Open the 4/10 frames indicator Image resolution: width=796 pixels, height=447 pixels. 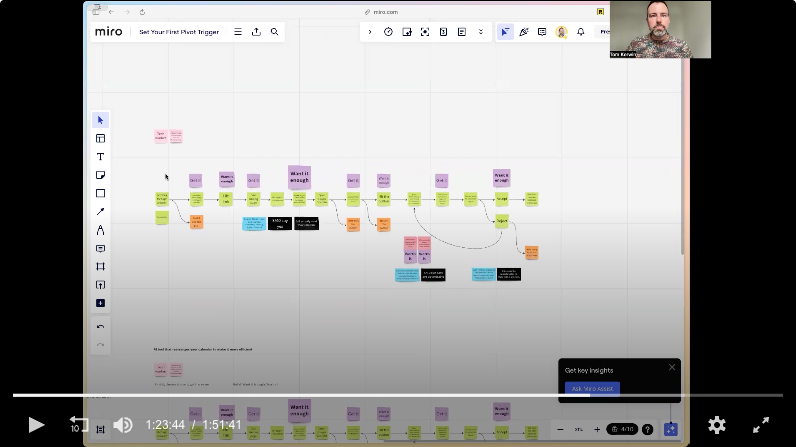[622, 429]
